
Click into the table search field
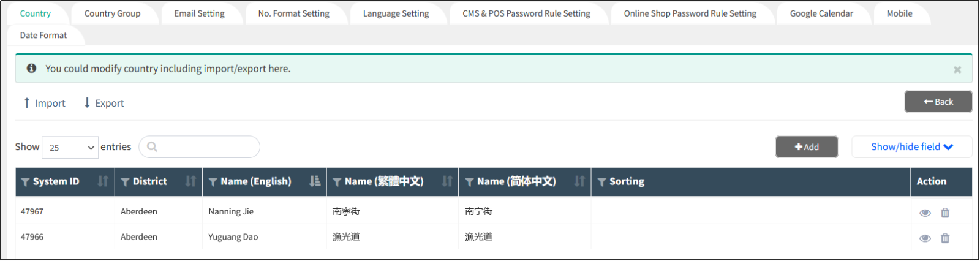200,147
